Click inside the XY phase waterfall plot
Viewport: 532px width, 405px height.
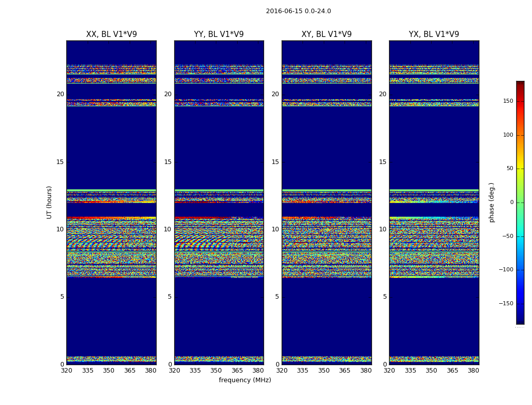pyautogui.click(x=327, y=202)
